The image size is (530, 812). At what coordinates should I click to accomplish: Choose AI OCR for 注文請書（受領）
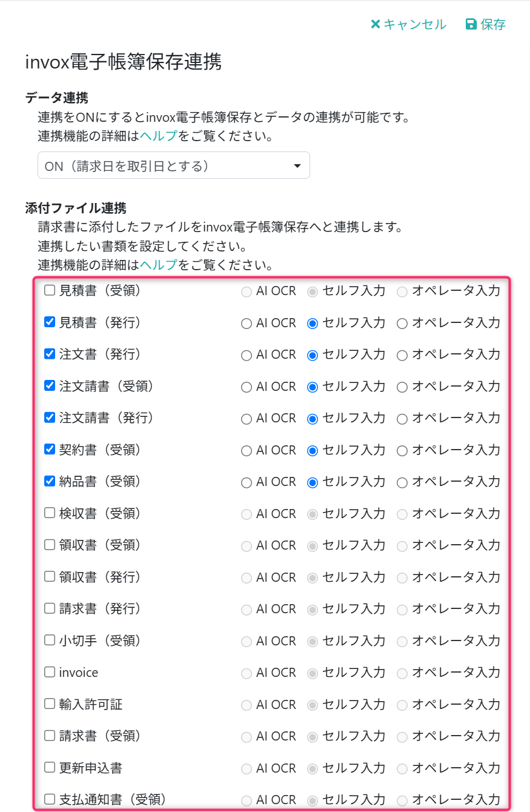click(247, 387)
